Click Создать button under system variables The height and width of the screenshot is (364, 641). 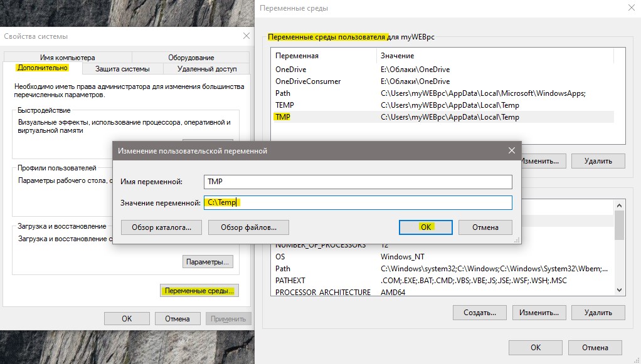tap(480, 313)
